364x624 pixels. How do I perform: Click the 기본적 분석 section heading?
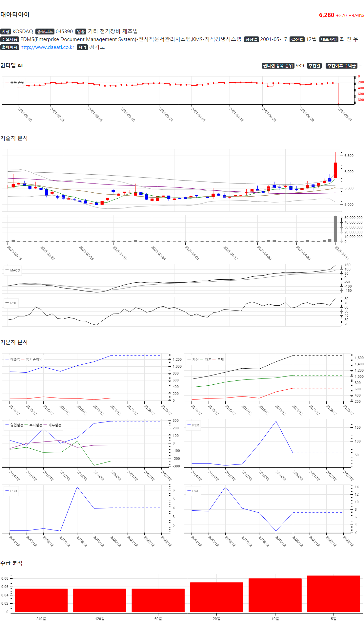(14, 342)
